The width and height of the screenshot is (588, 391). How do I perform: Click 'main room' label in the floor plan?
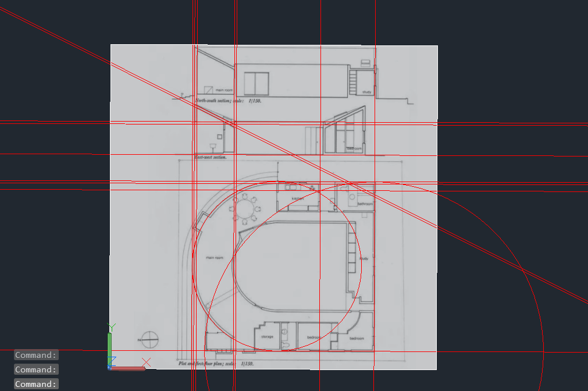click(x=215, y=258)
